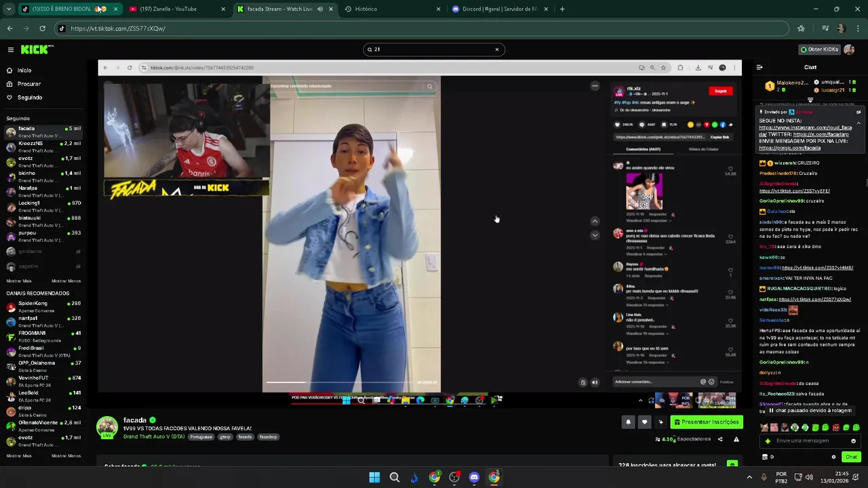The image size is (868, 488).
Task: Click the sparkle clip button
Action: point(660,422)
